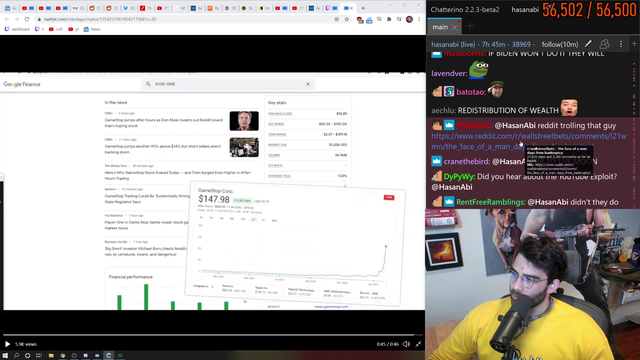Viewport: 640px width, 360px height.
Task: Click username DyPyWy in chat
Action: point(459,177)
